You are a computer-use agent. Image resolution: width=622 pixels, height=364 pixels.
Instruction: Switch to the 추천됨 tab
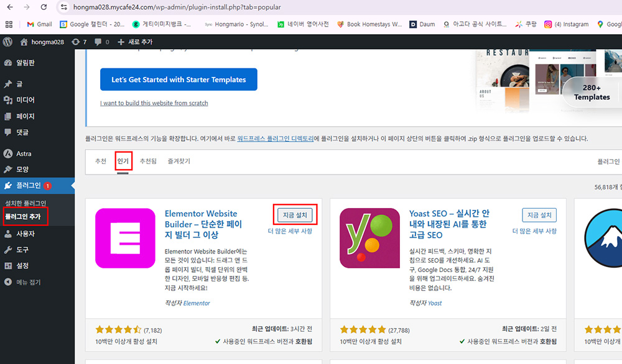147,161
